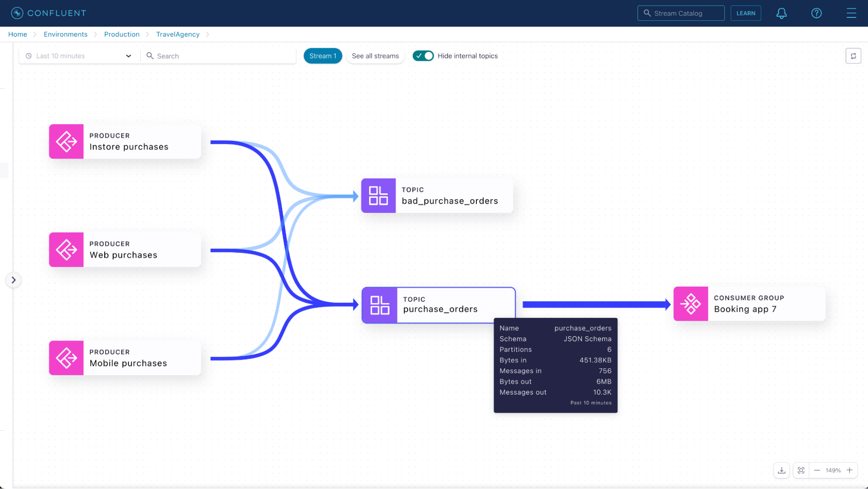Click the refresh icon at top right

pos(853,56)
